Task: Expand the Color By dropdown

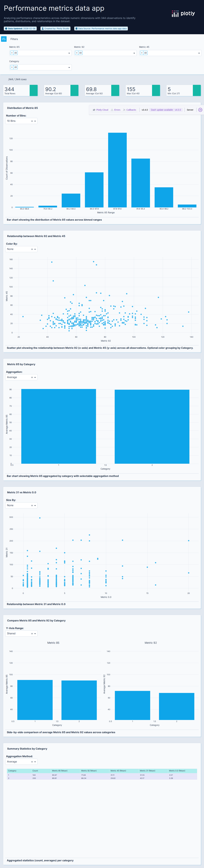Action: click(35, 249)
